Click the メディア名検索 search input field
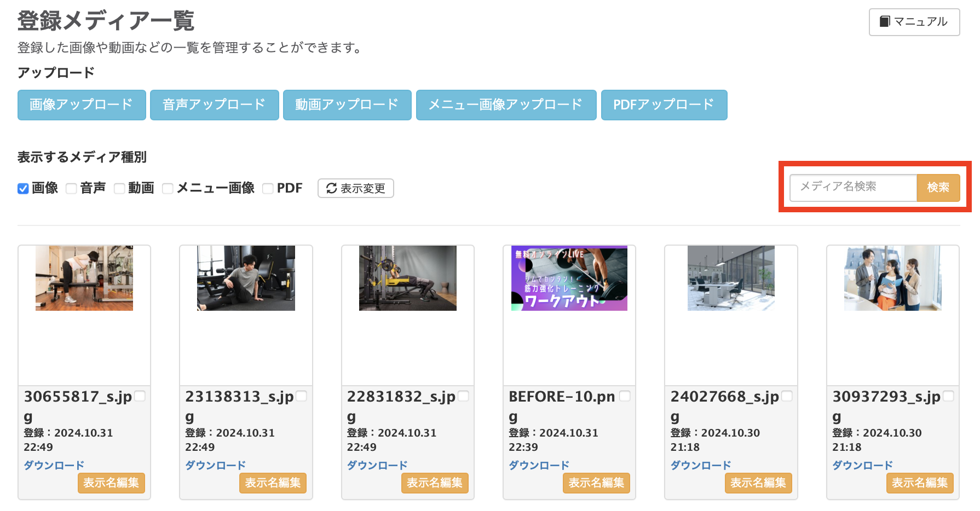This screenshot has height=511, width=980. (x=852, y=188)
